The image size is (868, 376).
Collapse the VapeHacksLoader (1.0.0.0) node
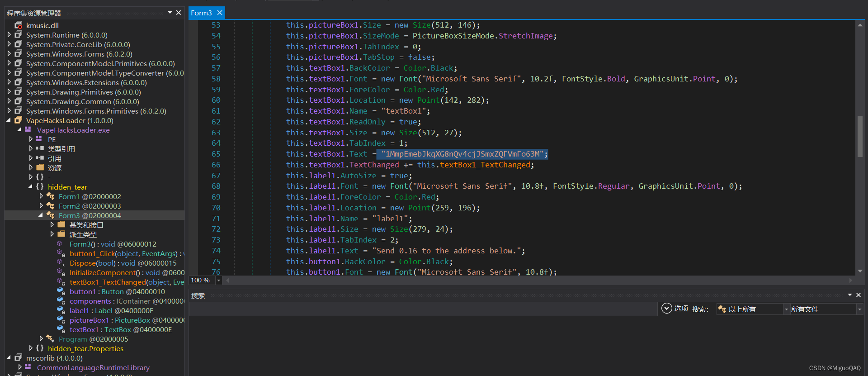tap(9, 120)
